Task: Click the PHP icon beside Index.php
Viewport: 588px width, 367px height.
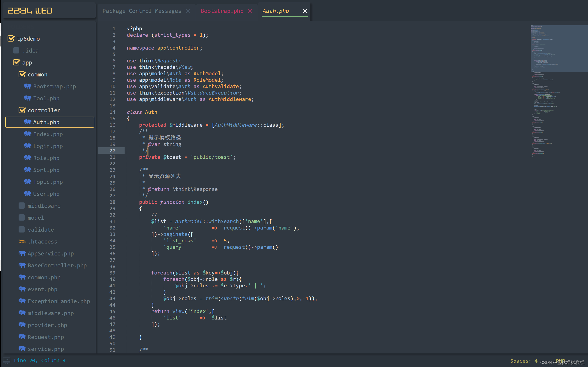Action: [28, 134]
